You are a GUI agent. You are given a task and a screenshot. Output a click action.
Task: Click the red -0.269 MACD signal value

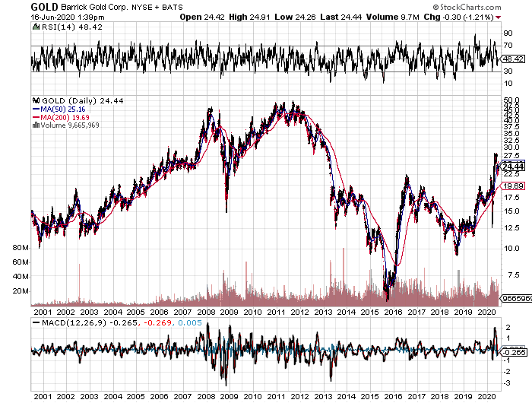tap(157, 322)
